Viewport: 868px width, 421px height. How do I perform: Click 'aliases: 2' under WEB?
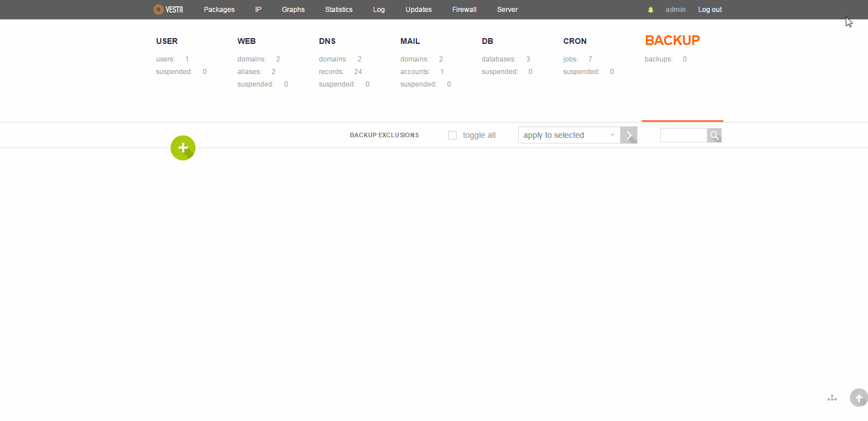[x=257, y=72]
